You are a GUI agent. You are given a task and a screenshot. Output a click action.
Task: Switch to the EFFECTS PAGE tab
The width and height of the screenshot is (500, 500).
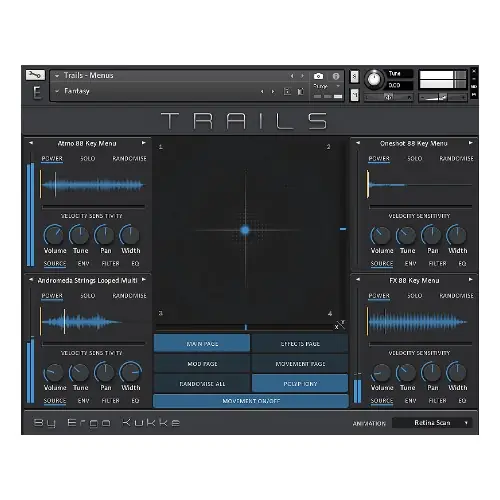coord(300,344)
